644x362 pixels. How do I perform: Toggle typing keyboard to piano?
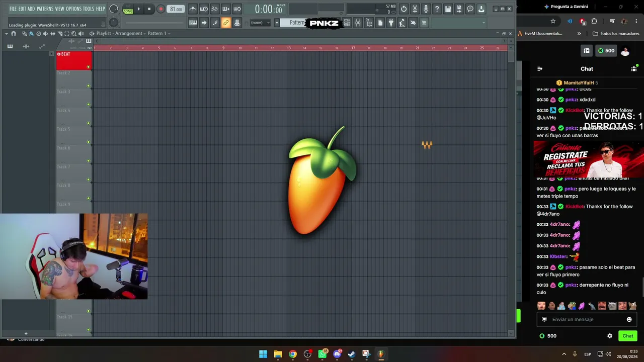pos(193,23)
